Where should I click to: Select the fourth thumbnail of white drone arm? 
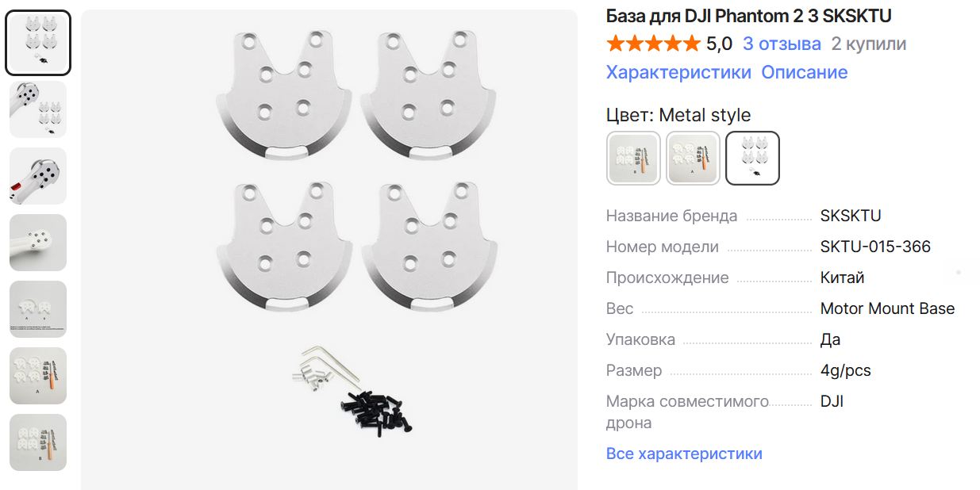point(38,243)
